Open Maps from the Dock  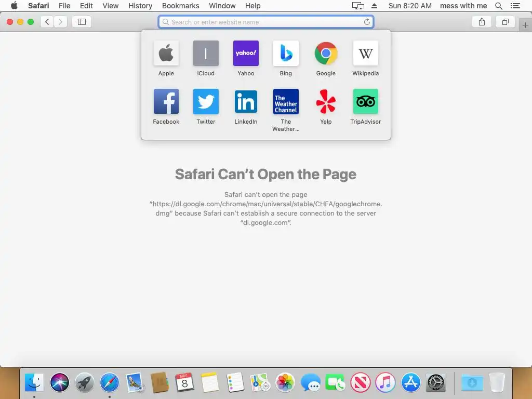[x=260, y=382]
